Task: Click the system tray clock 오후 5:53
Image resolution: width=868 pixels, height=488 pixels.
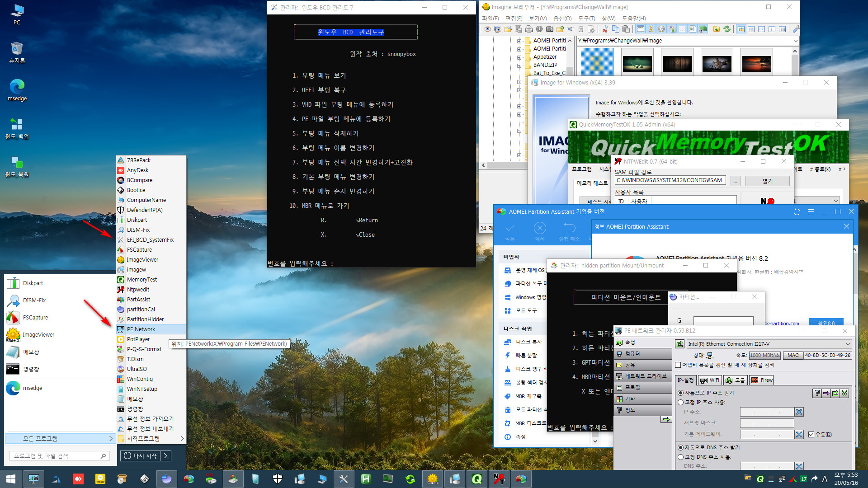Action: 846,475
